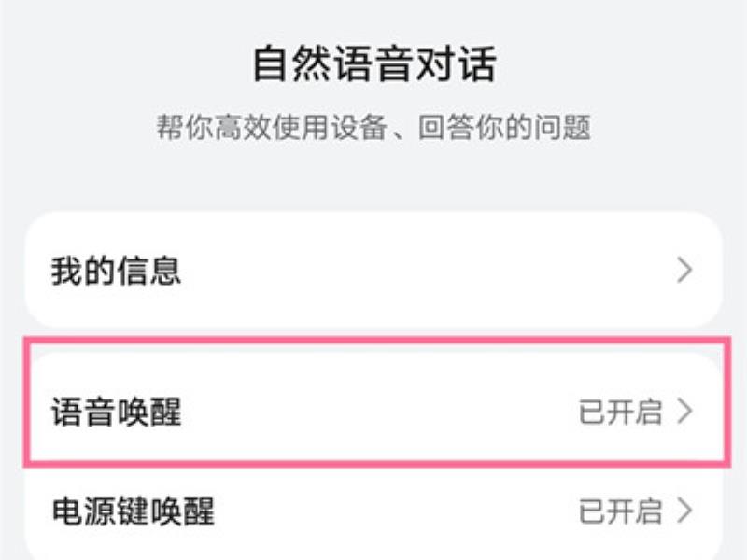
Task: Click the 已开启 status of 电源键唤醒
Action: click(620, 511)
